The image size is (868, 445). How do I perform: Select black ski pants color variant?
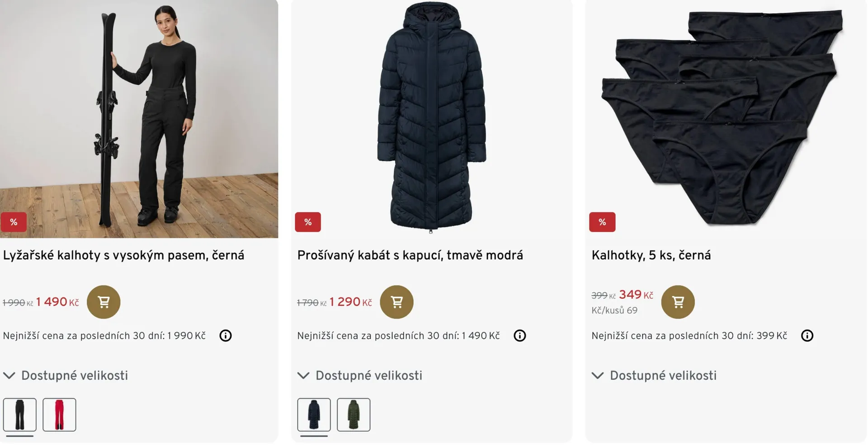(20, 415)
